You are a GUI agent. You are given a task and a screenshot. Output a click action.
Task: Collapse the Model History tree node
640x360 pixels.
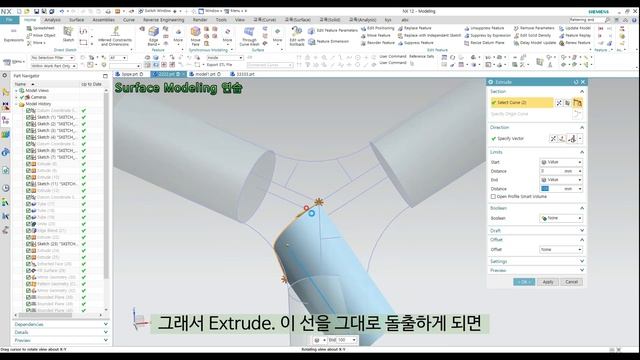coord(16,104)
